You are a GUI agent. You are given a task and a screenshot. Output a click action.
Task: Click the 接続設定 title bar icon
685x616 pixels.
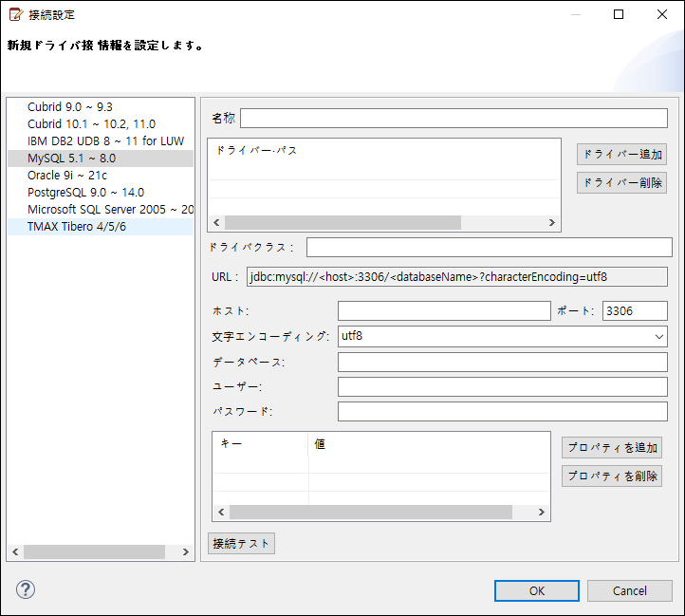pos(16,14)
